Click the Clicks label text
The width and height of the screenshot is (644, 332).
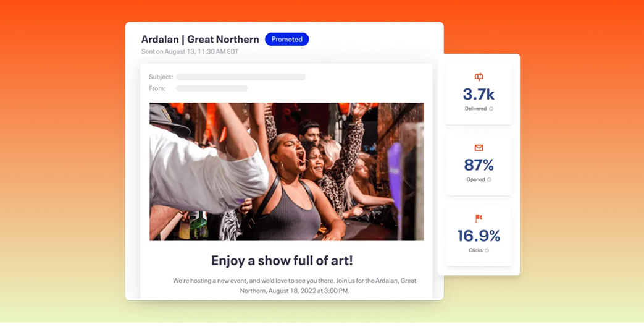point(475,250)
